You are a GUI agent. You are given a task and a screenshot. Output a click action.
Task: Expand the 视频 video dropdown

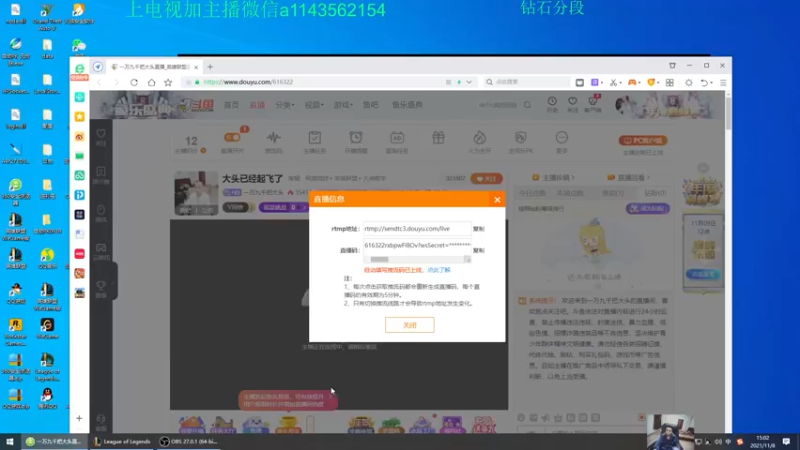(x=314, y=105)
